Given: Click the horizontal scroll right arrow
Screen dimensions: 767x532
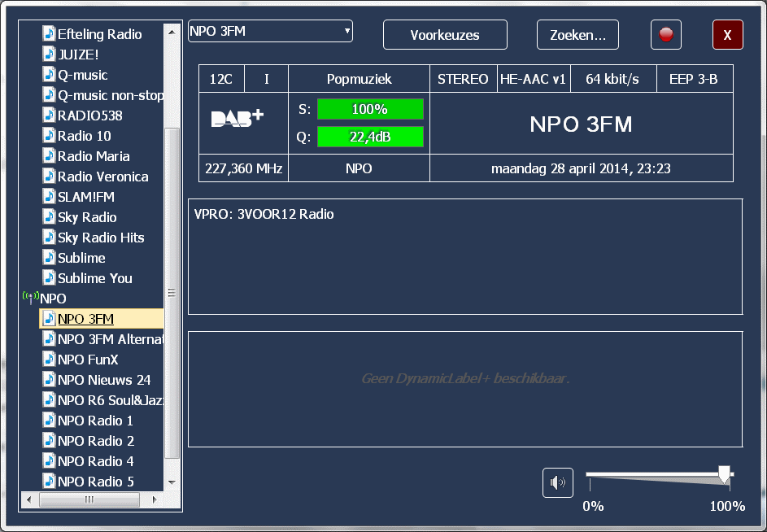Looking at the screenshot, I should click(155, 499).
